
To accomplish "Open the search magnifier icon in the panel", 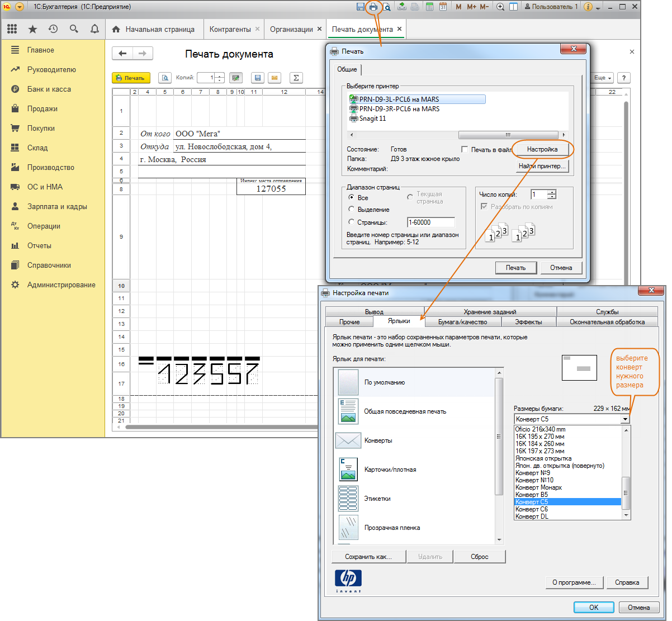I will click(x=74, y=29).
